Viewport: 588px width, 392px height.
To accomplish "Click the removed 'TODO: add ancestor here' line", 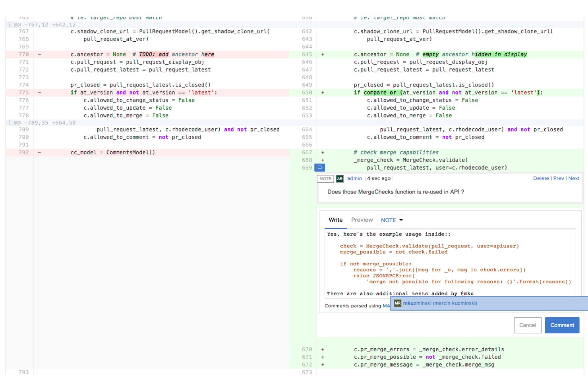I will tap(142, 54).
